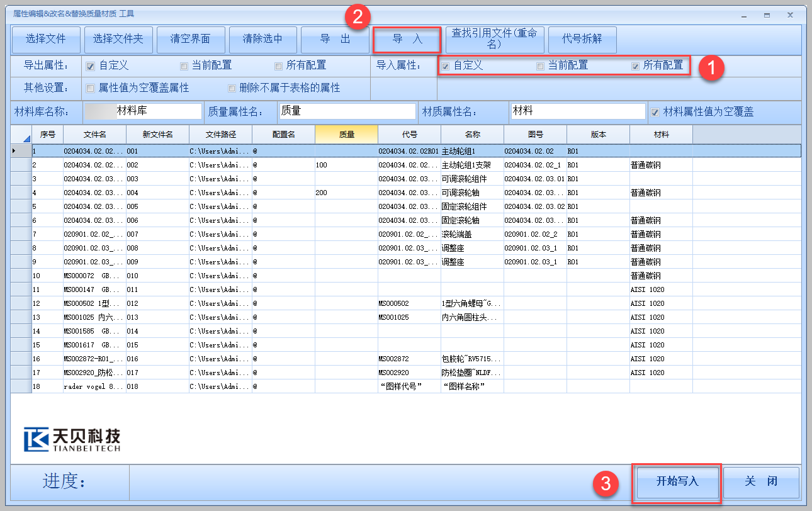This screenshot has height=511, width=812.
Task: Toggle 所有配置 checkbox under 导入属性
Action: pos(635,65)
